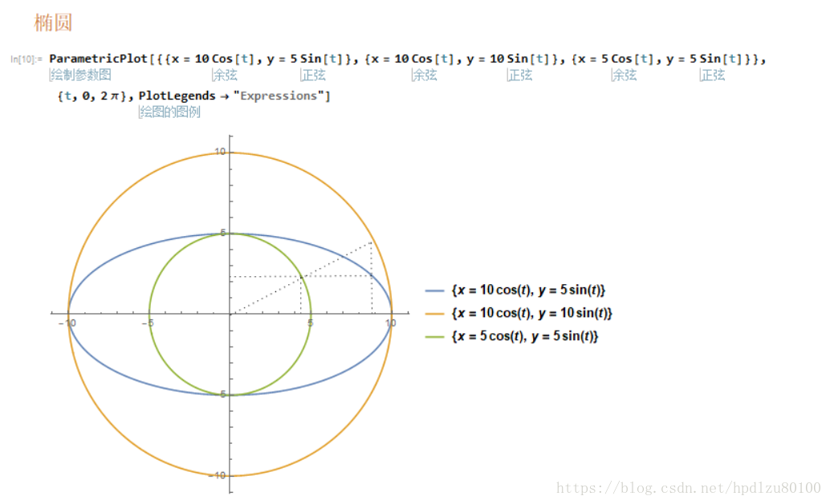Click legend entry {x = 10 cos(t), y = 10 sin(t)}
Screen dimensions: 830x504
point(531,313)
